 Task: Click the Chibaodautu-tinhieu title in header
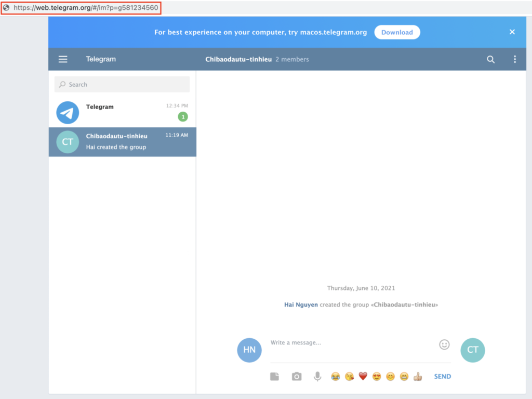click(x=238, y=59)
